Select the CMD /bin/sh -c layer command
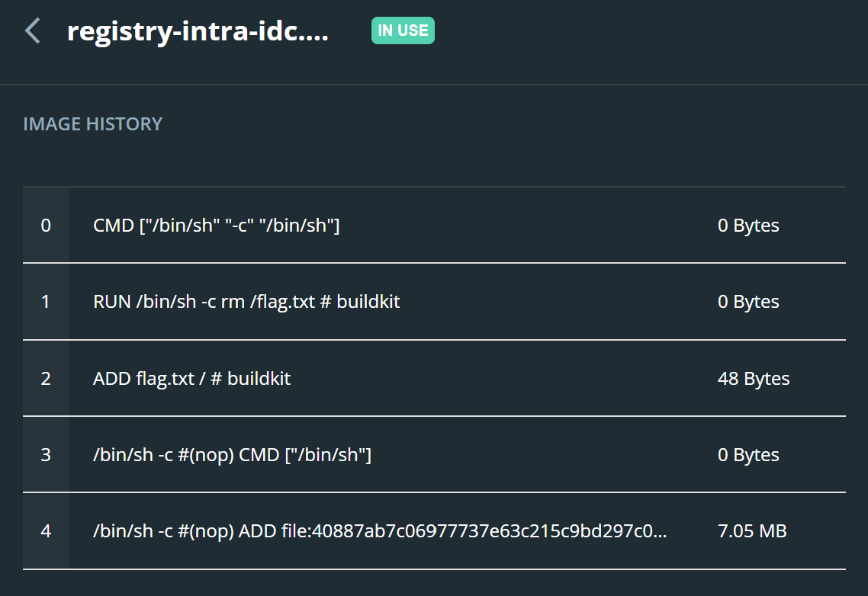The width and height of the screenshot is (868, 596). (x=217, y=226)
